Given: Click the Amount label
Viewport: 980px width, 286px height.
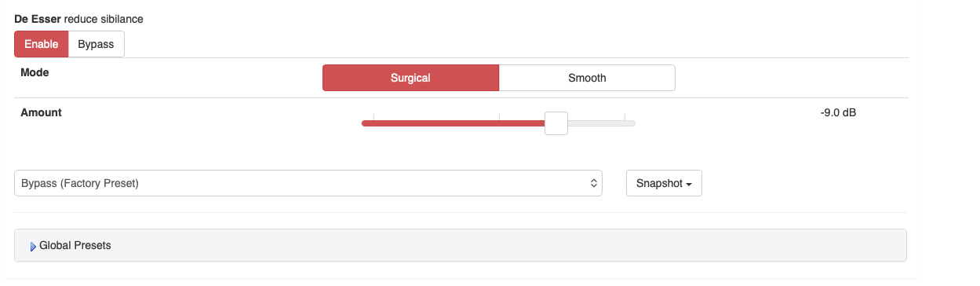Looking at the screenshot, I should 41,112.
